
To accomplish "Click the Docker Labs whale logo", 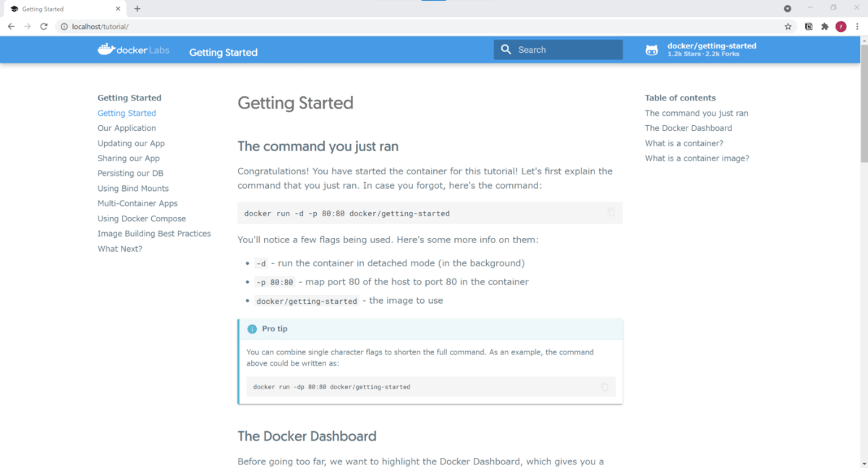I will point(106,49).
